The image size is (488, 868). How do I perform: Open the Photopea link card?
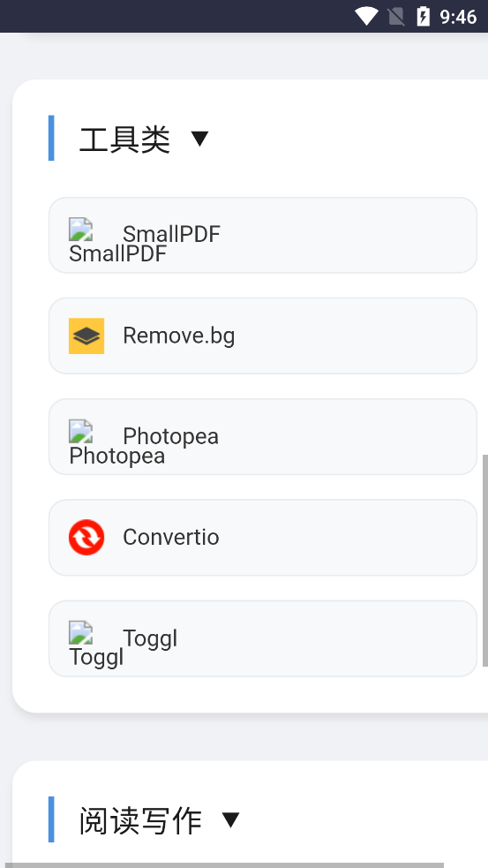(263, 437)
